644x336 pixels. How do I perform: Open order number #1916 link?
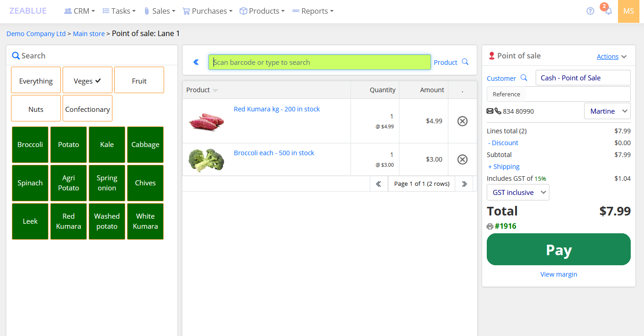506,226
